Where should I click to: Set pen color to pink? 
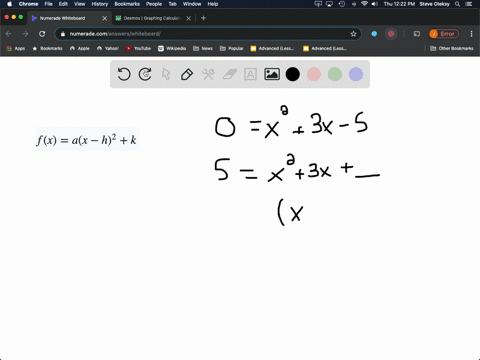(314, 74)
